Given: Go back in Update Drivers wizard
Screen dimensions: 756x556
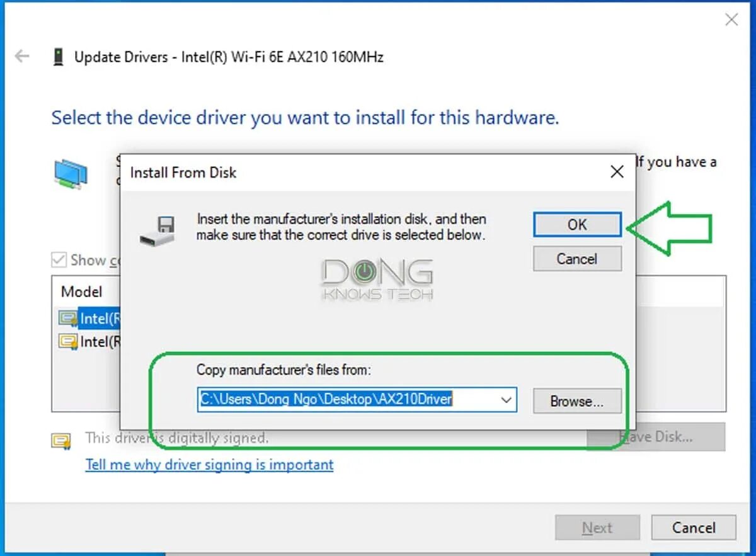Looking at the screenshot, I should point(22,57).
